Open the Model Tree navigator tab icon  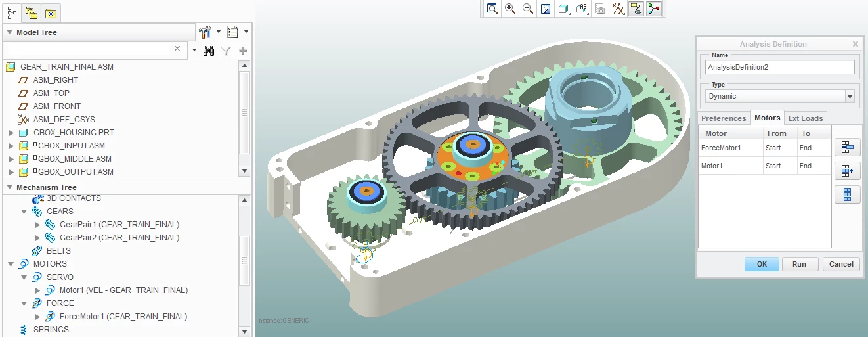point(12,12)
